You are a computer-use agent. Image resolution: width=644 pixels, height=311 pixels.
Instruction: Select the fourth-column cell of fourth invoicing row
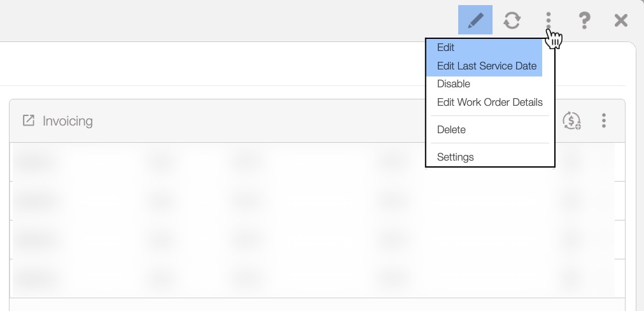click(x=388, y=278)
